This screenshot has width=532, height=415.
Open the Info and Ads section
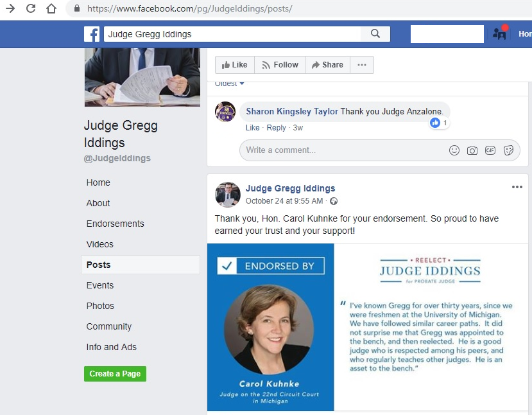click(111, 347)
